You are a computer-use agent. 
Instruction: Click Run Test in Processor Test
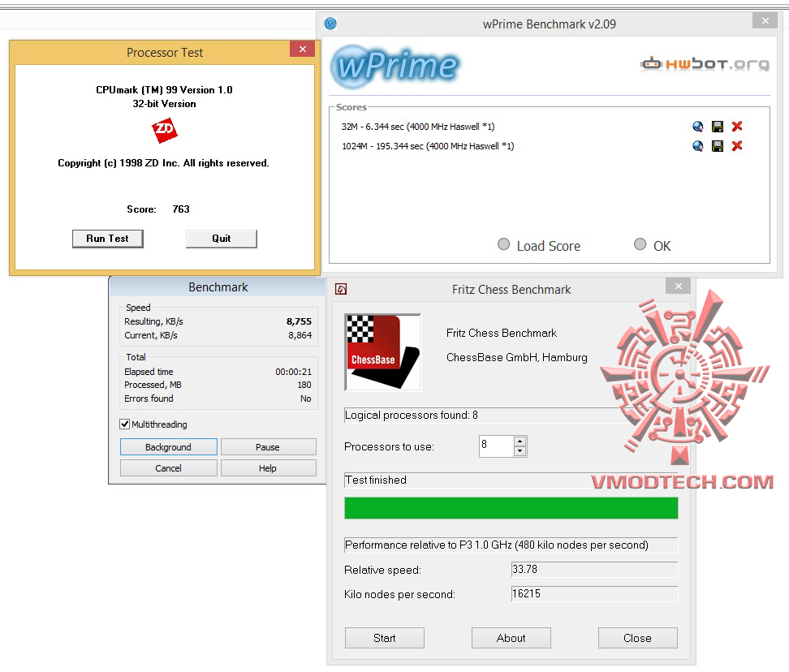tap(108, 239)
